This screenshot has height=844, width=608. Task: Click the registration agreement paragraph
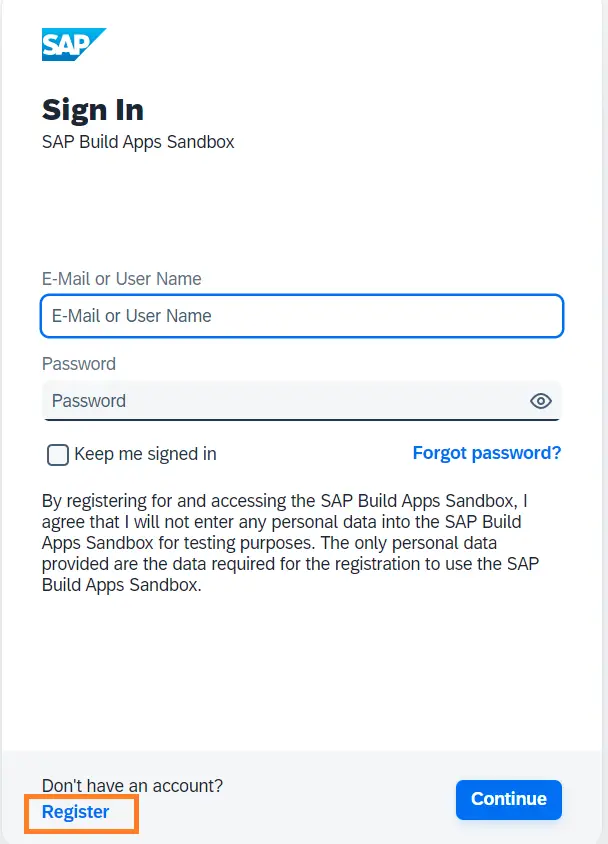point(300,543)
